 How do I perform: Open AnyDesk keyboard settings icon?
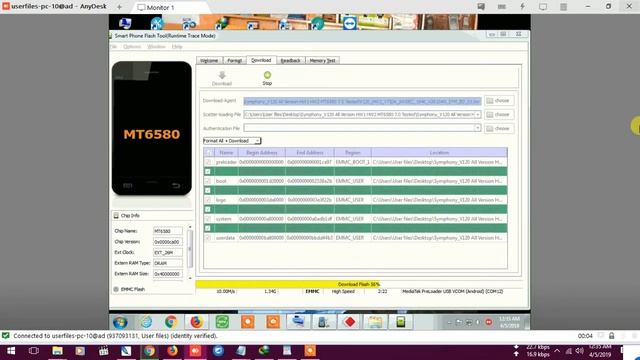(x=502, y=7)
